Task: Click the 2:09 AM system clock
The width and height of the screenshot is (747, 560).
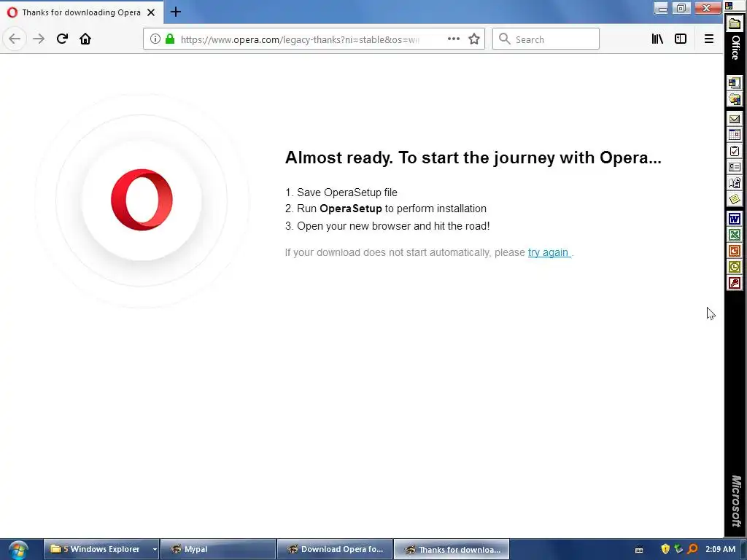Action: [x=720, y=549]
